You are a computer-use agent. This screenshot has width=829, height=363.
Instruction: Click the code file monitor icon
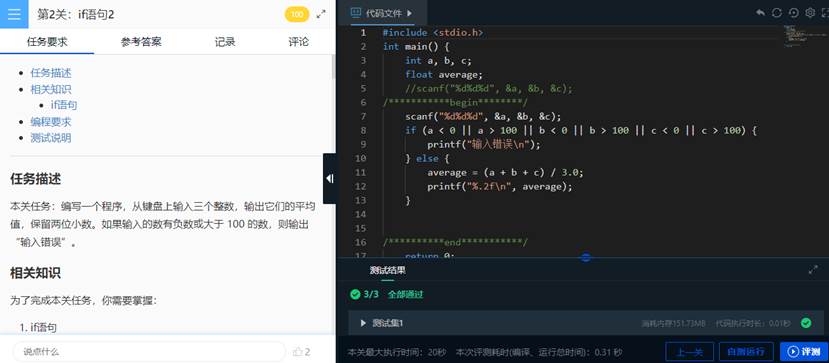tap(356, 13)
